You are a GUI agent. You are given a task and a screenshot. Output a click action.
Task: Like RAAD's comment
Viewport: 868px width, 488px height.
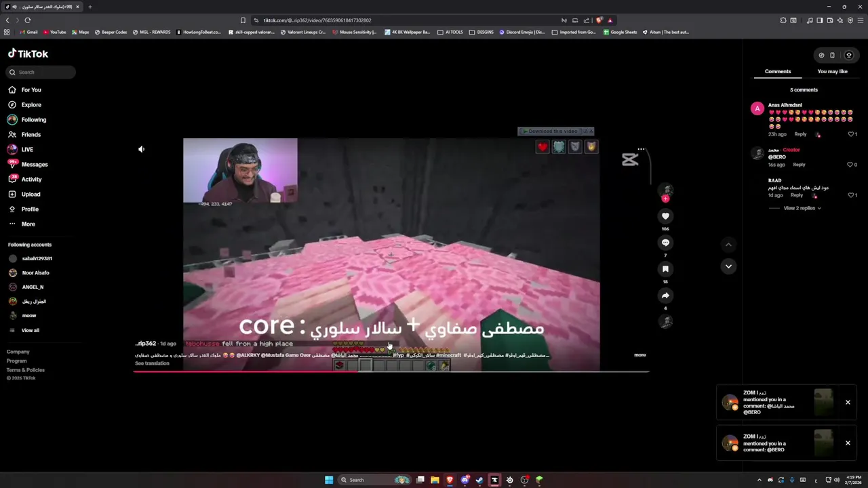(851, 195)
